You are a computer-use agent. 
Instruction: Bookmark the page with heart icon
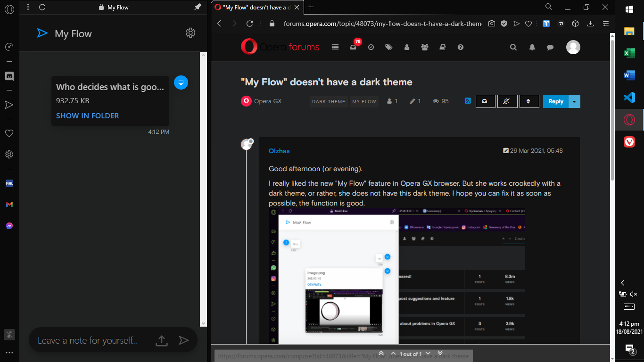[528, 24]
